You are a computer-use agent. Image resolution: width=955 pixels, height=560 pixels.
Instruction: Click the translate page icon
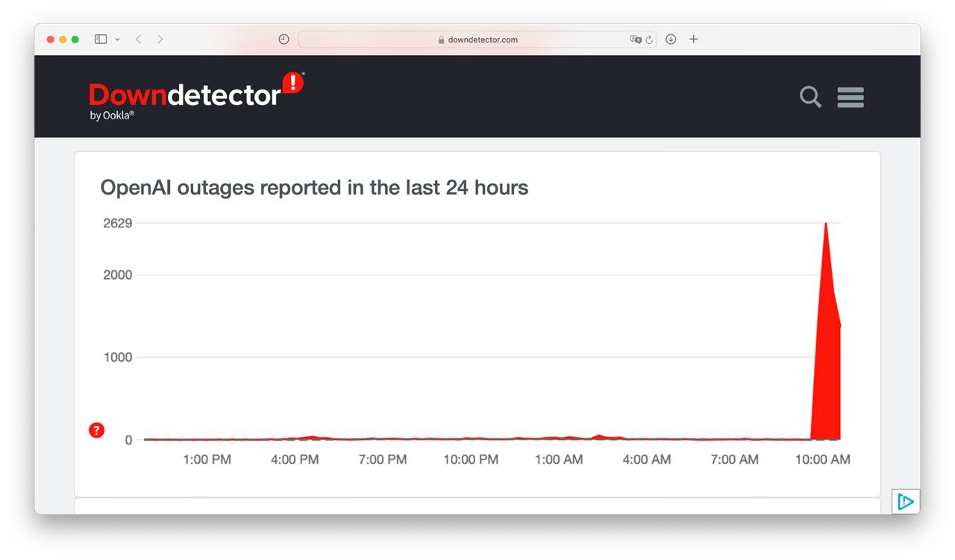(635, 40)
